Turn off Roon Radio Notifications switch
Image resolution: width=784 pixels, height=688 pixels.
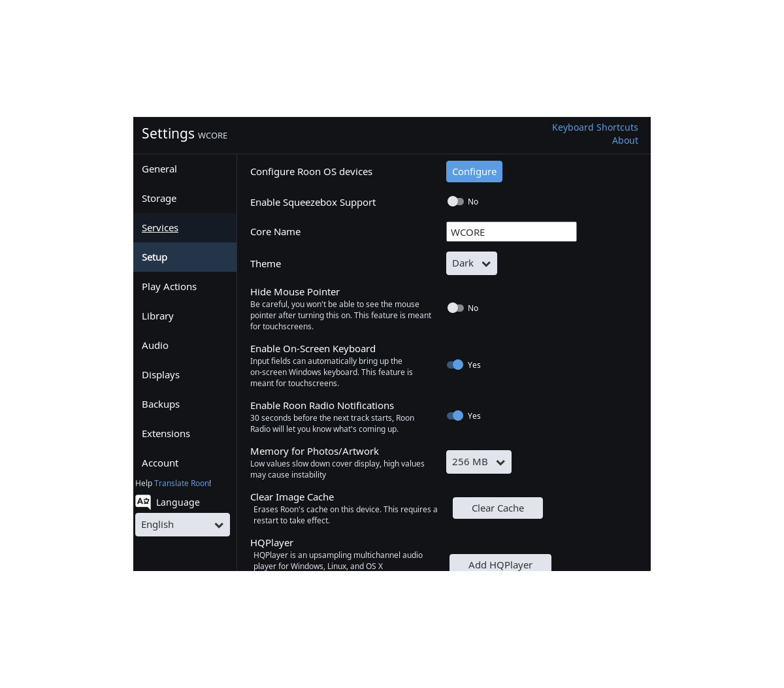click(x=455, y=416)
